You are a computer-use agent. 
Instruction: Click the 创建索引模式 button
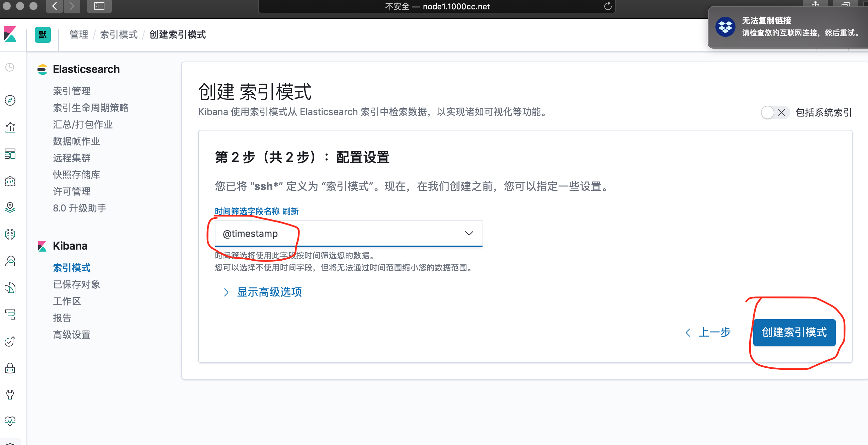794,332
